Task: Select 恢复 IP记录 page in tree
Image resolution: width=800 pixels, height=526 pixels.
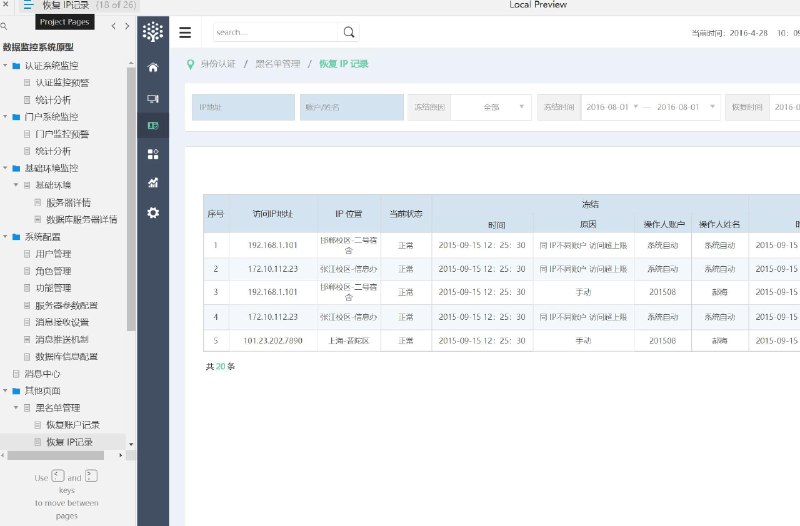Action: pos(69,442)
